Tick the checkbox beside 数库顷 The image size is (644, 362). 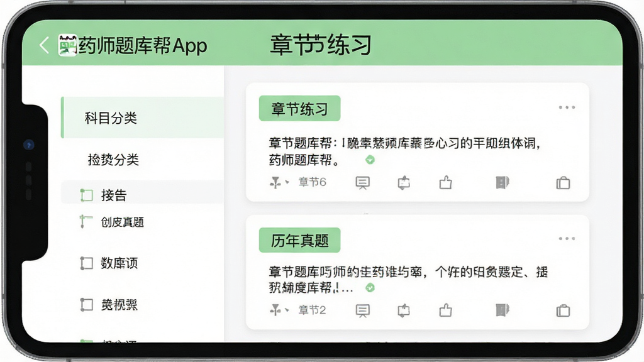[x=87, y=263]
